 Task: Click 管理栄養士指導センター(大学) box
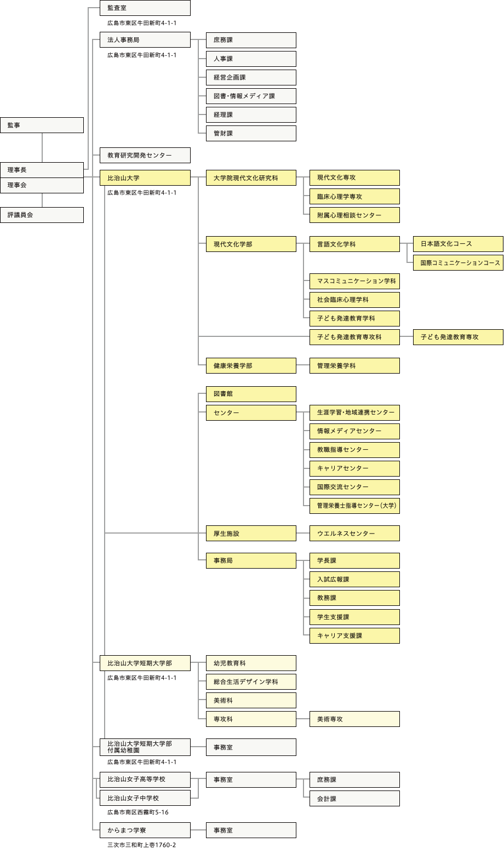pyautogui.click(x=354, y=506)
